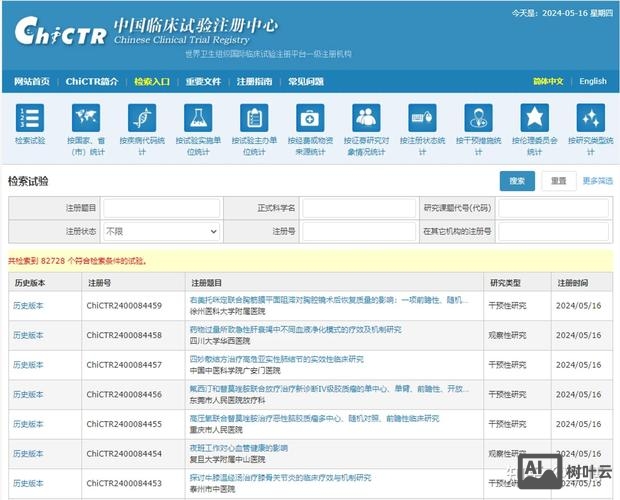Open the doctor 按干预措施统计 icon

coord(478,118)
